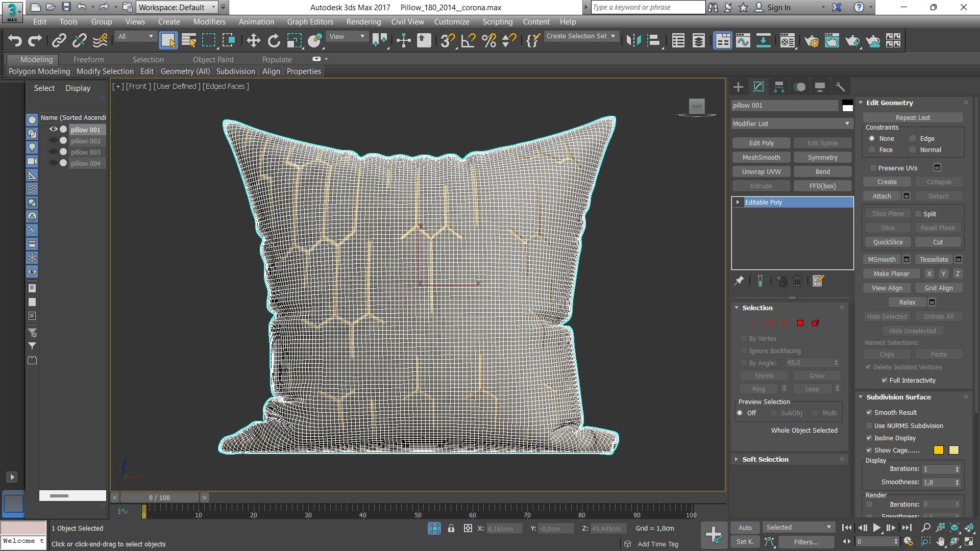Open the Hierarchy command panel
Viewport: 980px width, 551px height.
tap(779, 87)
